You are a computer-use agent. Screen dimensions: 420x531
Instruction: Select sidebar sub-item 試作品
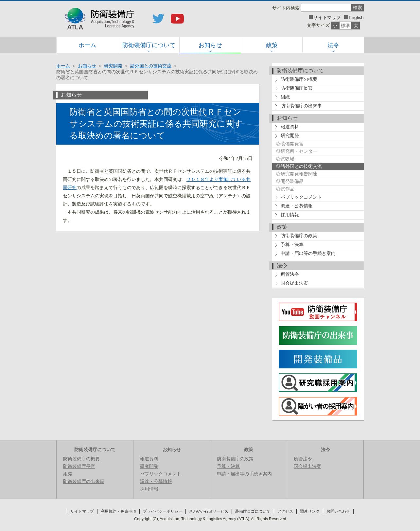(x=318, y=189)
